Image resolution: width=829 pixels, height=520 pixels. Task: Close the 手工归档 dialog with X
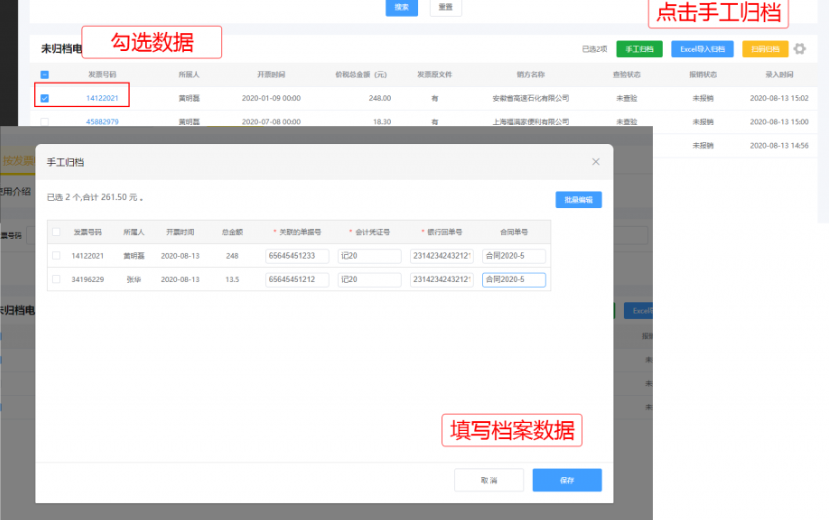(x=596, y=161)
